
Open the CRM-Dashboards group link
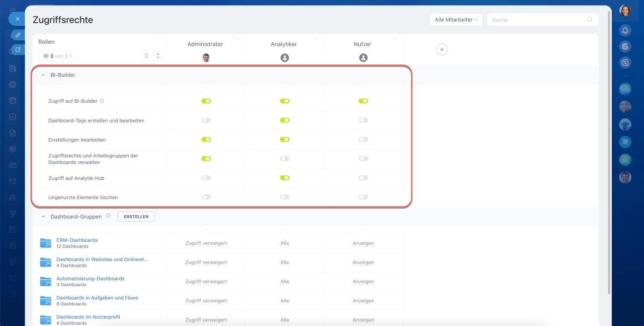pos(77,240)
